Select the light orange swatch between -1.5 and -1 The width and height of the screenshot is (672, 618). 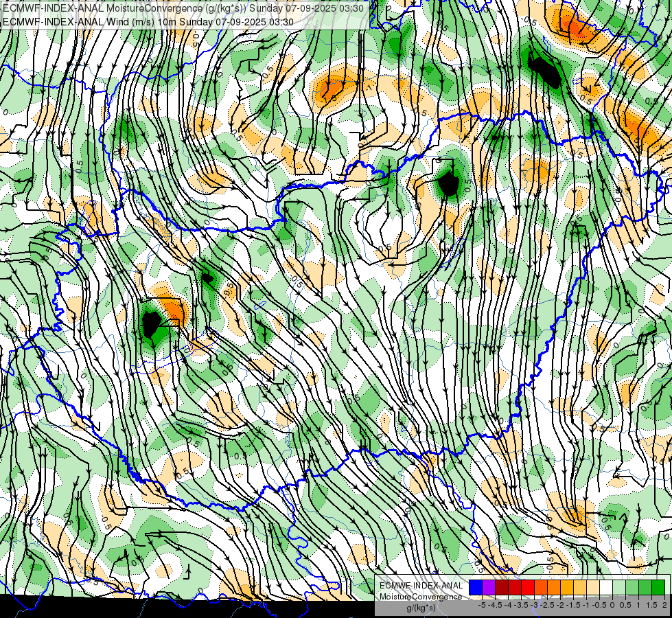pyautogui.click(x=580, y=587)
